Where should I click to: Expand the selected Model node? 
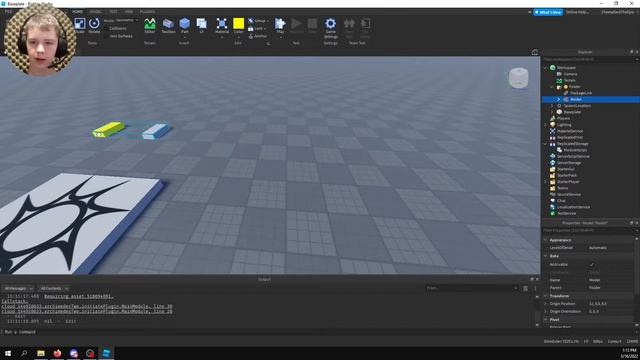559,99
